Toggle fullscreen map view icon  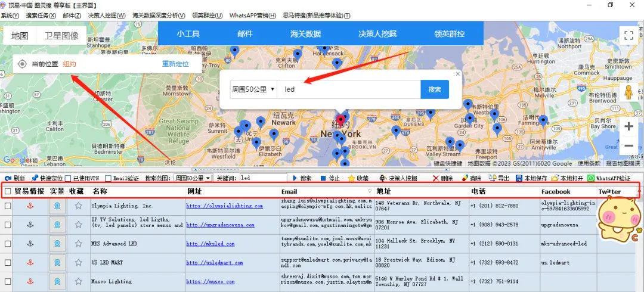[x=629, y=35]
